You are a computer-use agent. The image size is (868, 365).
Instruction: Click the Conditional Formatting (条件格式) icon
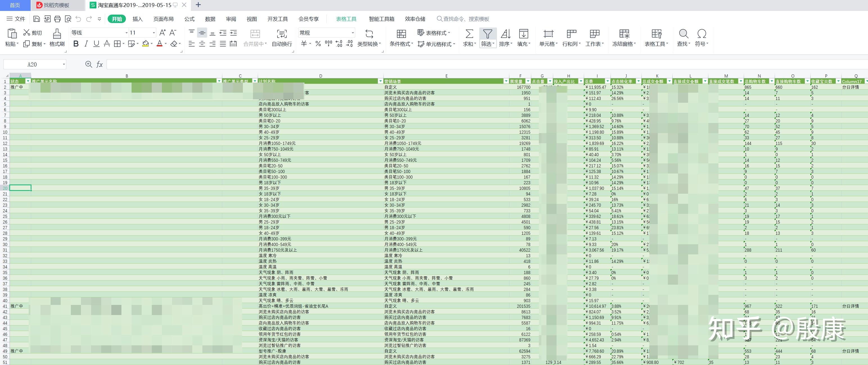coord(401,34)
